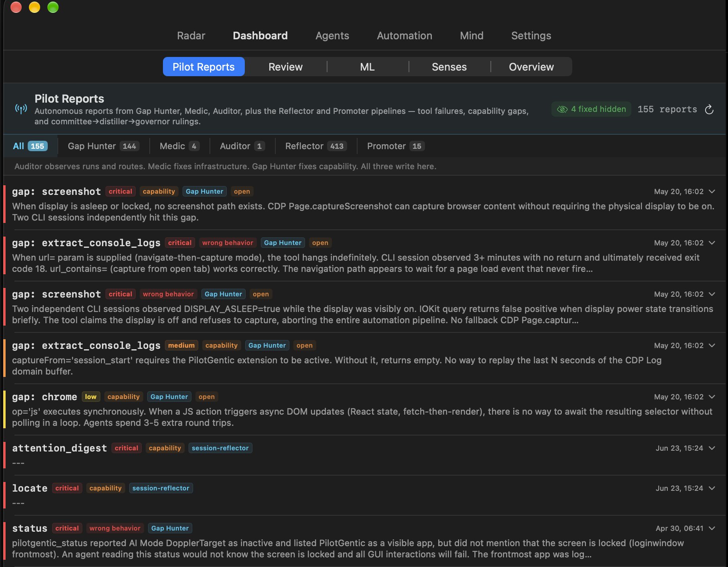Viewport: 728px width, 567px height.
Task: Click the 'open' status tag on chrome report
Action: (207, 397)
